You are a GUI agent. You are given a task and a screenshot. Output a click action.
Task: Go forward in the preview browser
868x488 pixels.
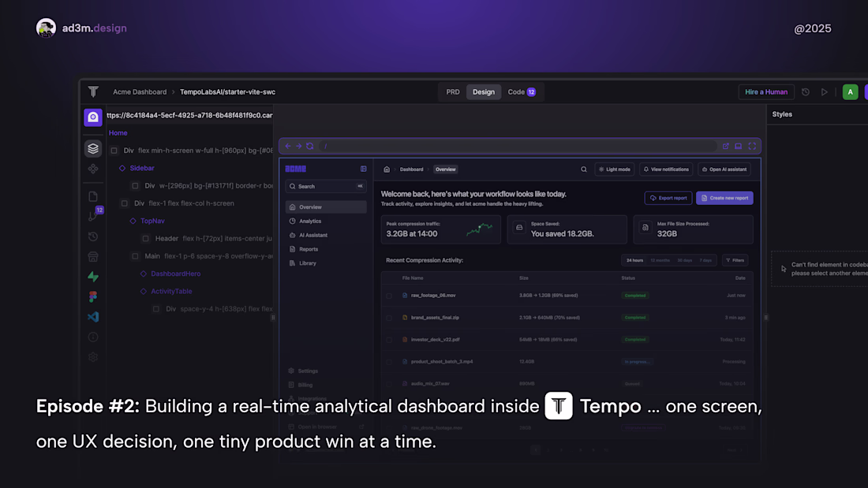[x=298, y=146]
